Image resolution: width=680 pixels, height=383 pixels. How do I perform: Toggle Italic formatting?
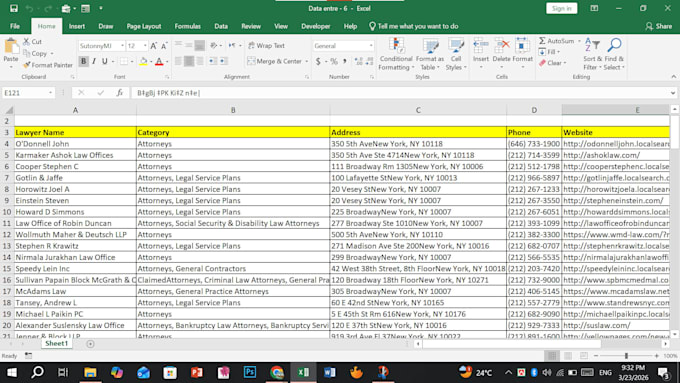(x=94, y=62)
